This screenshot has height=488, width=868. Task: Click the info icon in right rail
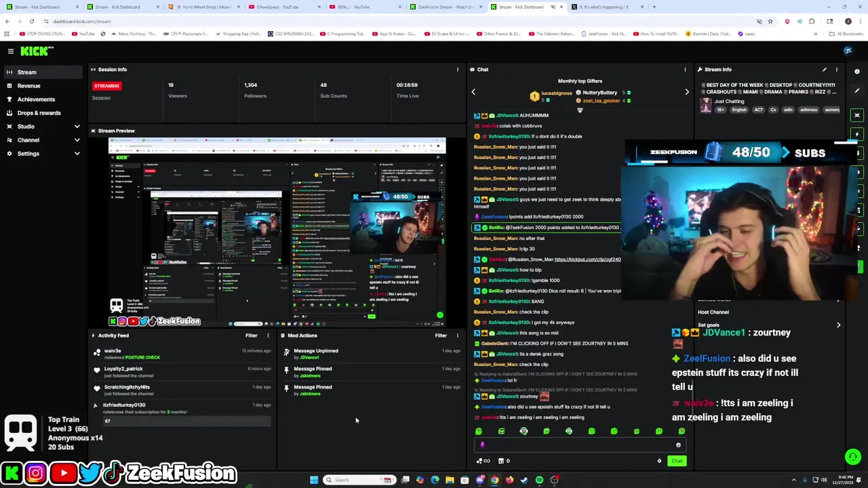point(857,71)
